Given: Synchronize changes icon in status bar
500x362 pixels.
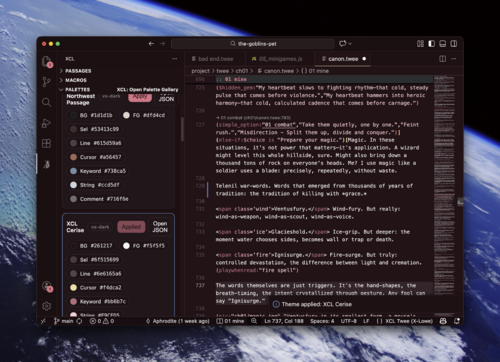Looking at the screenshot, I should coord(79,321).
